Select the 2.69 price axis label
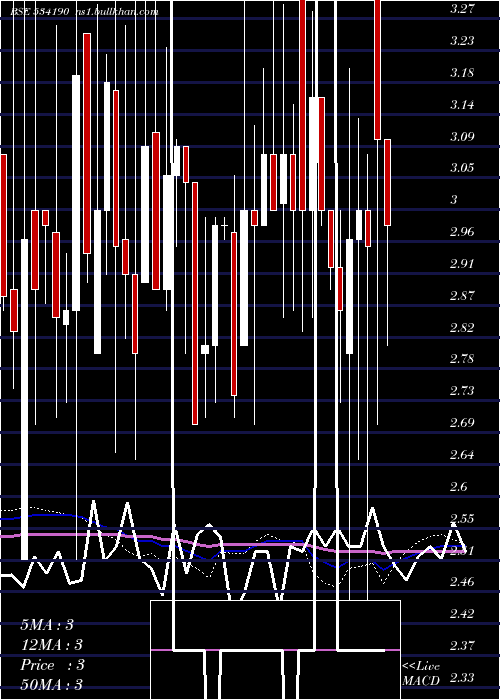Image resolution: width=500 pixels, height=700 pixels. 460,422
